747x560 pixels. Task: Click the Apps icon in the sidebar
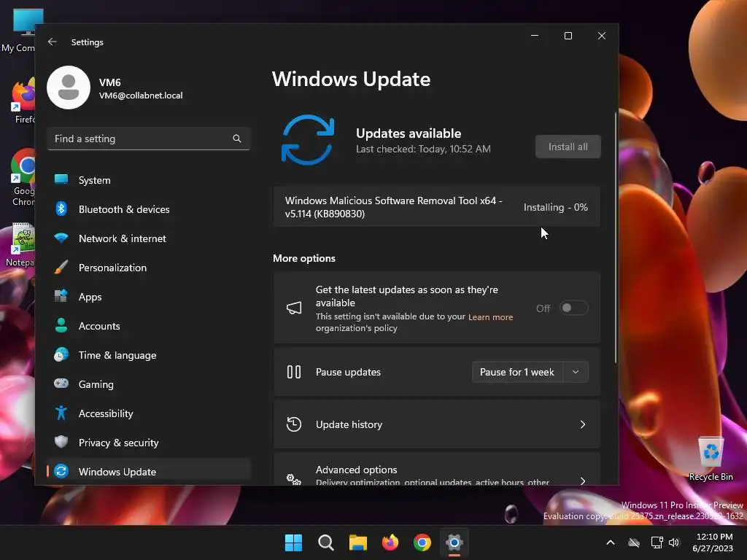(x=61, y=296)
